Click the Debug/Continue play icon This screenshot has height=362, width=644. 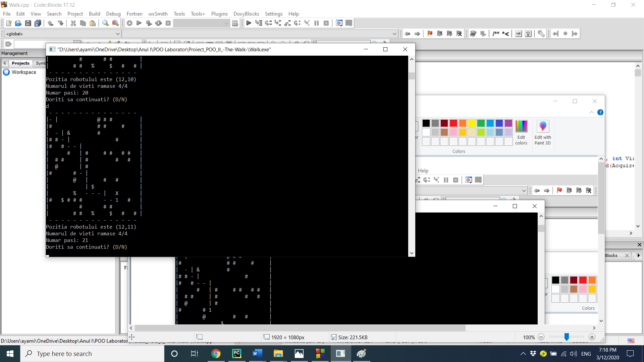coord(249,23)
